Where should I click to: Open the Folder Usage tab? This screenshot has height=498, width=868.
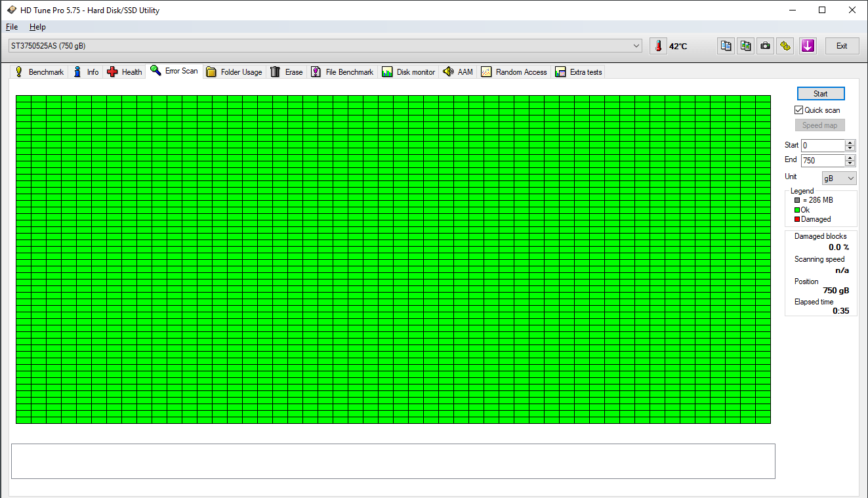pos(234,72)
